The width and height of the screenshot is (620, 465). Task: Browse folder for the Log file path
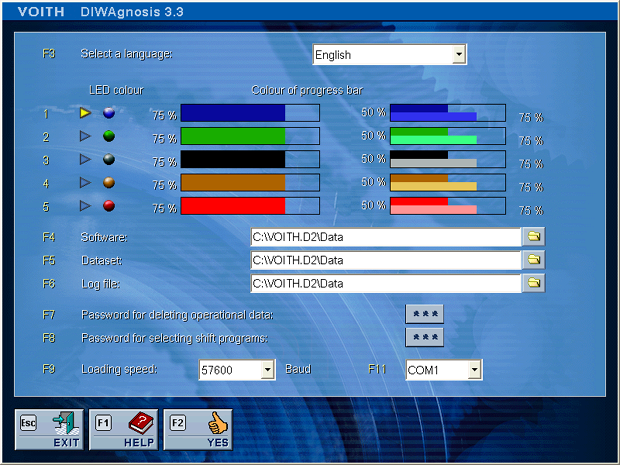click(x=534, y=283)
